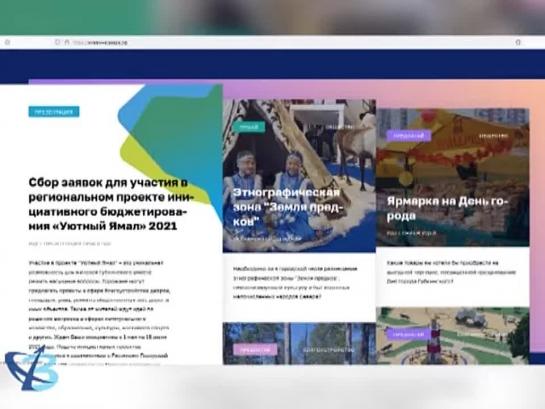Click the pink tag on forest card
545x409 pixels.
point(255,350)
